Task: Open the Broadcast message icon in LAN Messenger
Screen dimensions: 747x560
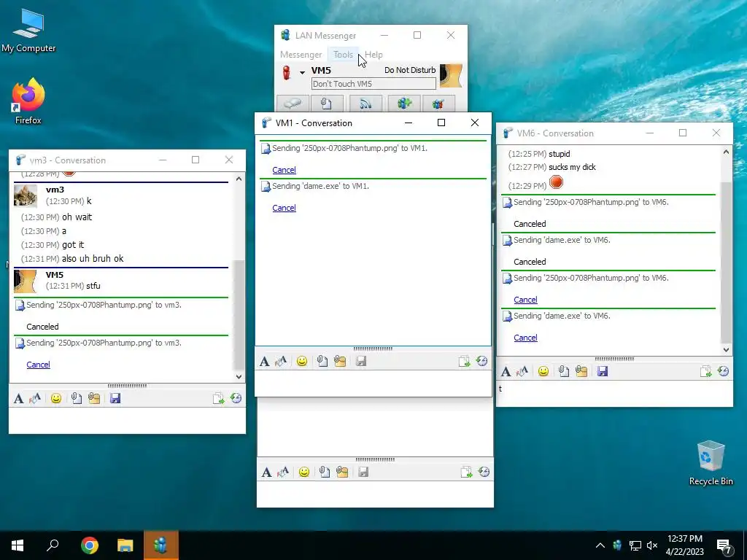Action: pyautogui.click(x=365, y=104)
